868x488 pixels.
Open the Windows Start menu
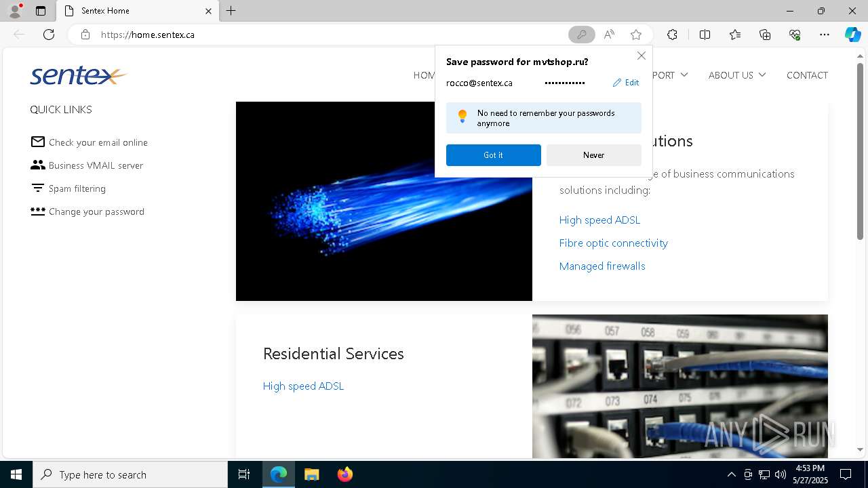pos(16,474)
